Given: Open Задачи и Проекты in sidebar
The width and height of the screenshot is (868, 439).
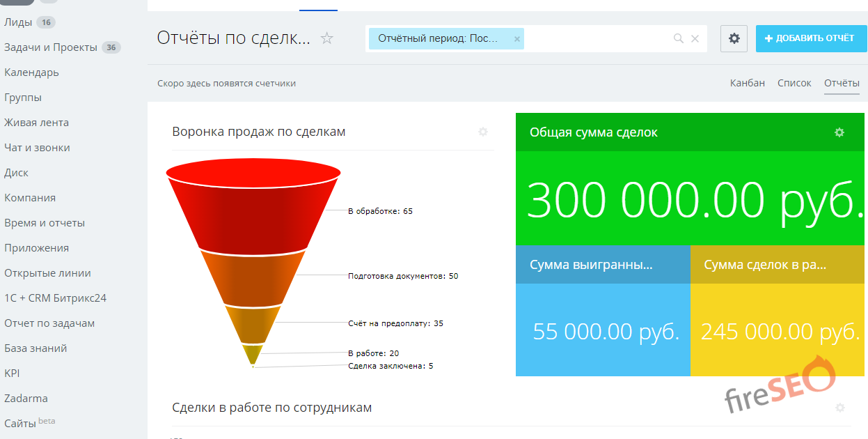Looking at the screenshot, I should tap(50, 47).
